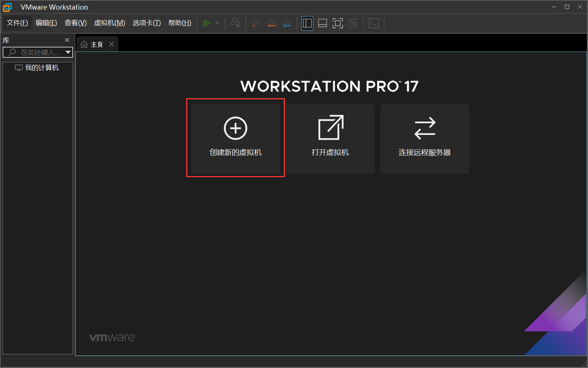The height and width of the screenshot is (368, 588).
Task: Open the snapshot manager icon
Action: click(x=286, y=23)
